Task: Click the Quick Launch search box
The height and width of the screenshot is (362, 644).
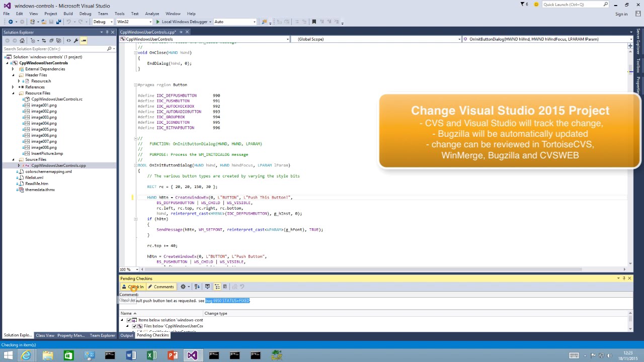Action: (x=576, y=5)
